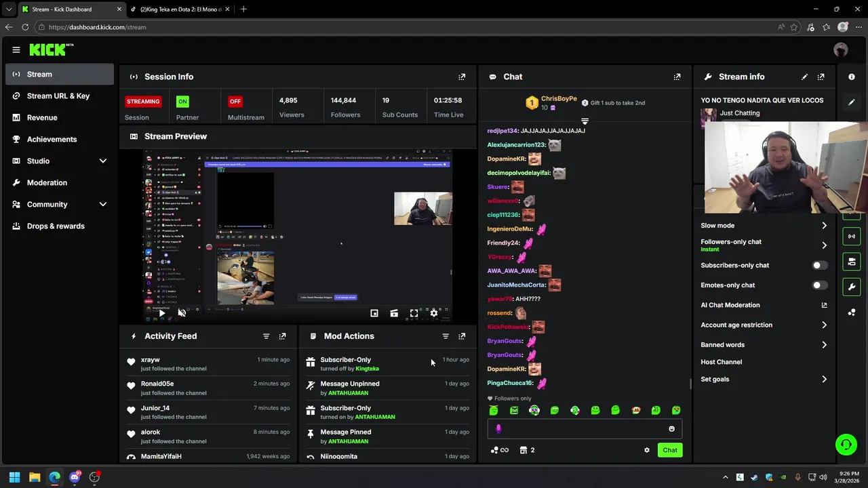Enable picture-in-picture for stream preview

pos(374,313)
